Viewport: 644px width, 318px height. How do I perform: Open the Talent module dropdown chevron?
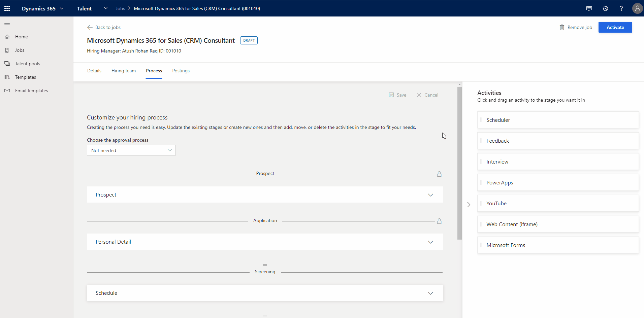point(105,8)
